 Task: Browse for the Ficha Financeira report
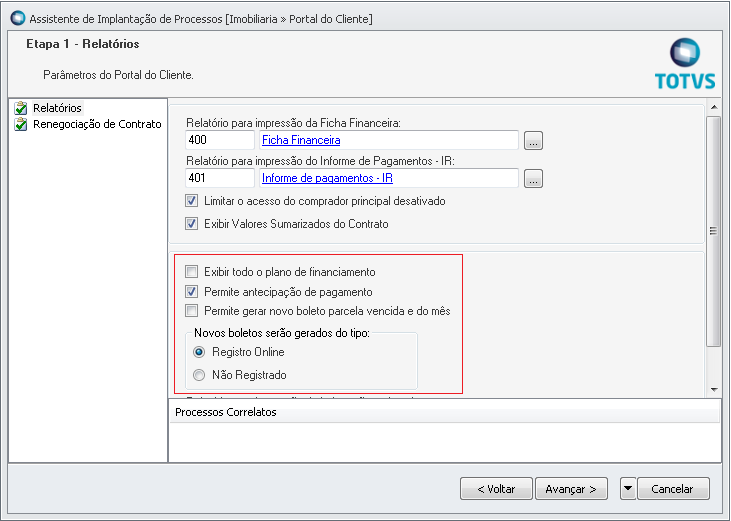533,140
